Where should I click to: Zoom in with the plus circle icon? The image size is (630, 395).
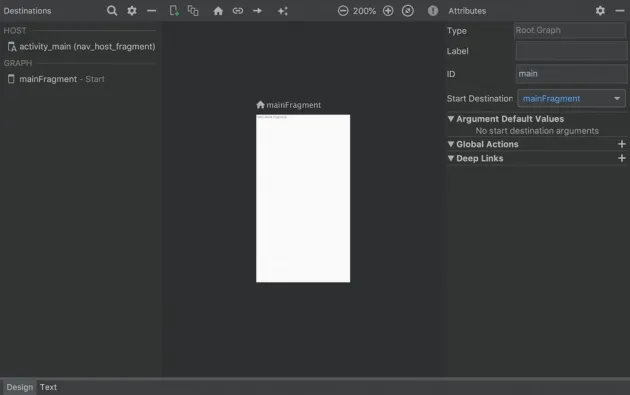pyautogui.click(x=388, y=11)
